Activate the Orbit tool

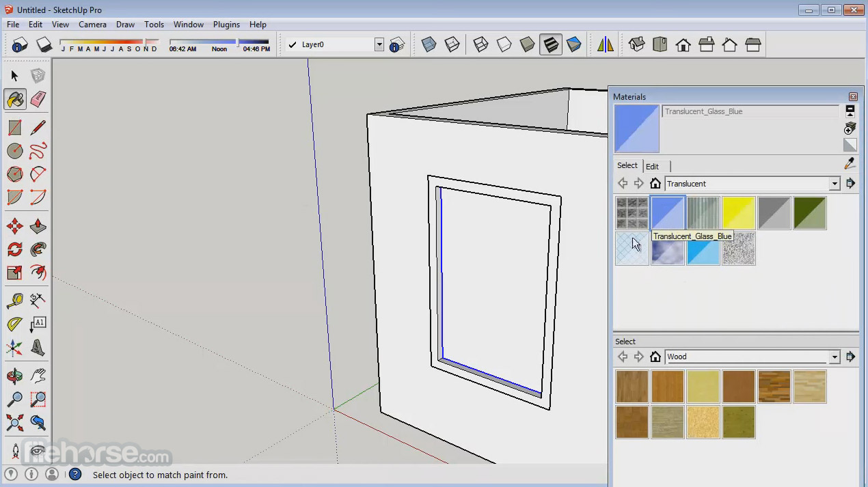[14, 376]
